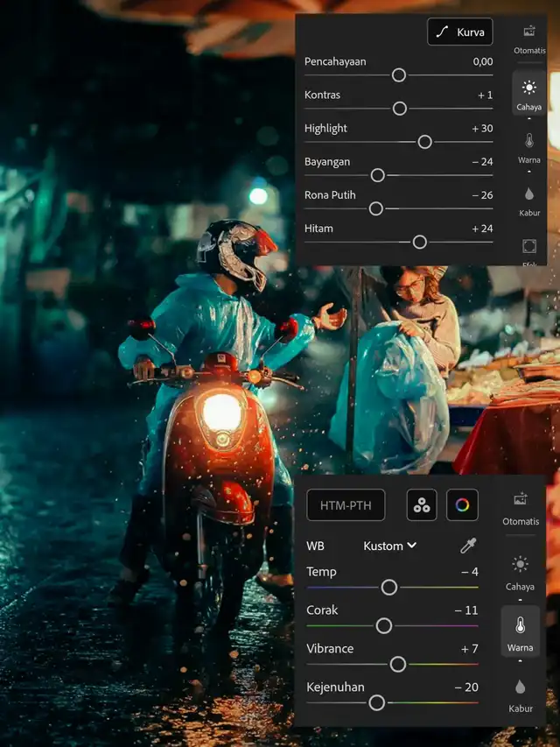Select the Cahaya sun icon in upper sidebar
The width and height of the screenshot is (560, 747).
(x=528, y=94)
